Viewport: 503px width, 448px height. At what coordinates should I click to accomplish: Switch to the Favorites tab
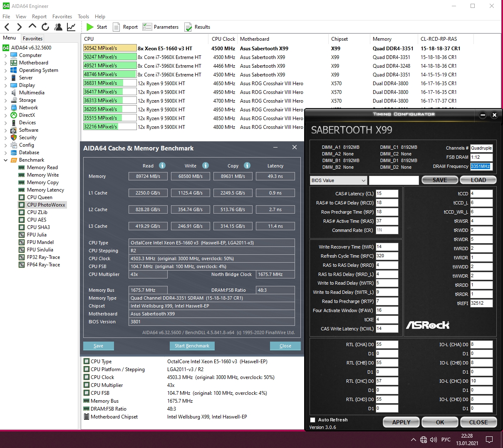click(32, 38)
